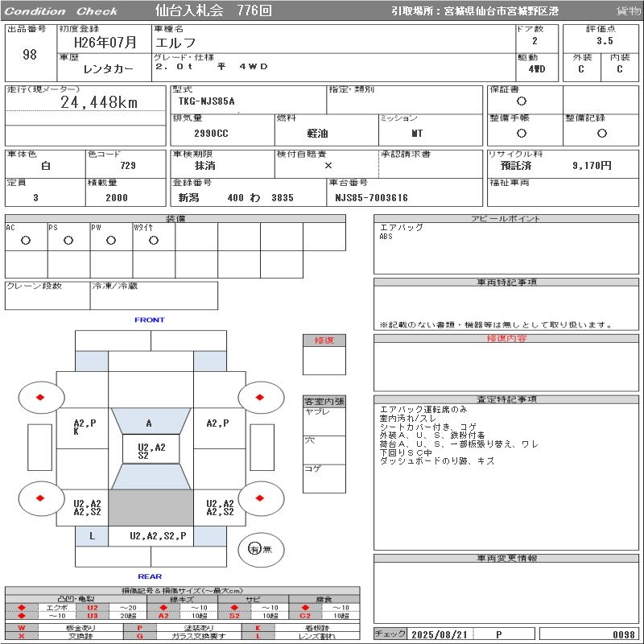Click the inspection status '抹消'
The width and height of the screenshot is (644, 644).
pos(204,166)
